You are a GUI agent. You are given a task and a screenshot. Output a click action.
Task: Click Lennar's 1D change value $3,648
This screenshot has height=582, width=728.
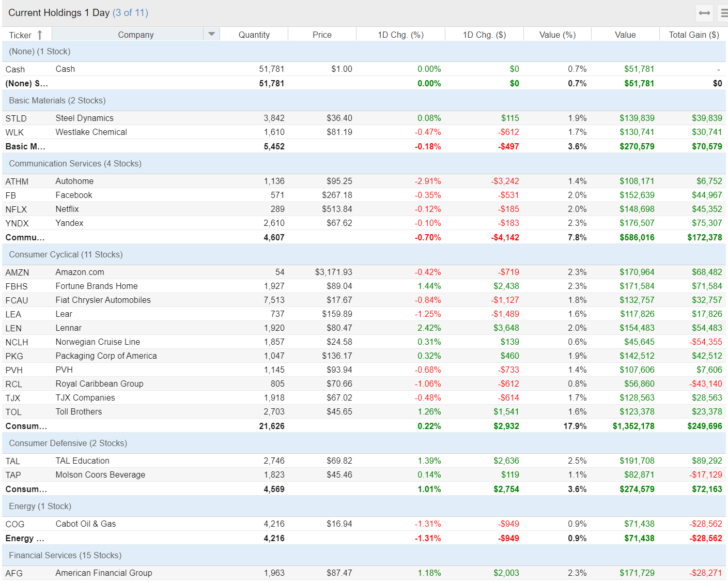[506, 328]
